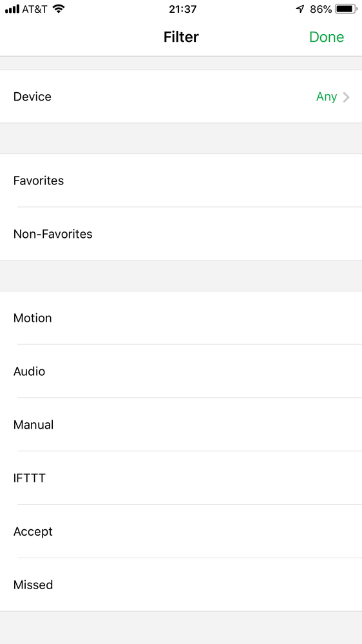
Task: Tap the battery icon in status bar
Action: (346, 9)
